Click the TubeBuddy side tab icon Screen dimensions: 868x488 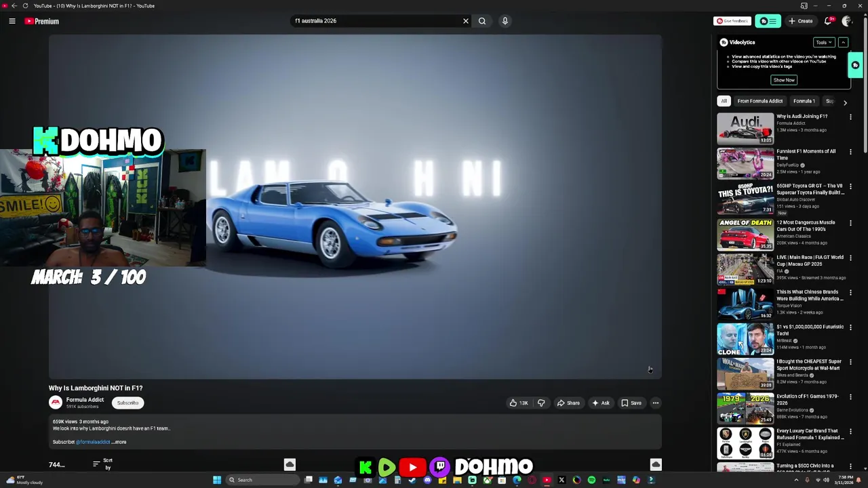pyautogui.click(x=856, y=66)
